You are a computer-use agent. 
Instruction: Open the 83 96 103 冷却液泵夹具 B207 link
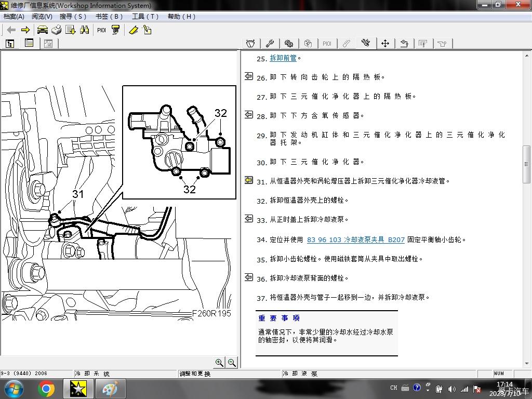click(x=355, y=240)
